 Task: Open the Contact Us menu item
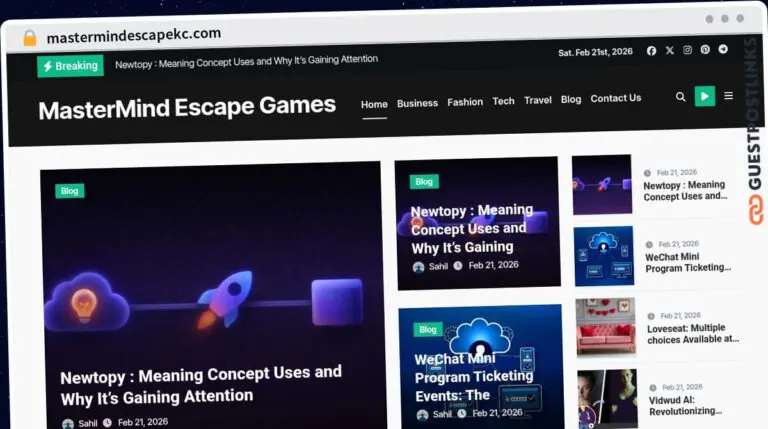point(616,98)
